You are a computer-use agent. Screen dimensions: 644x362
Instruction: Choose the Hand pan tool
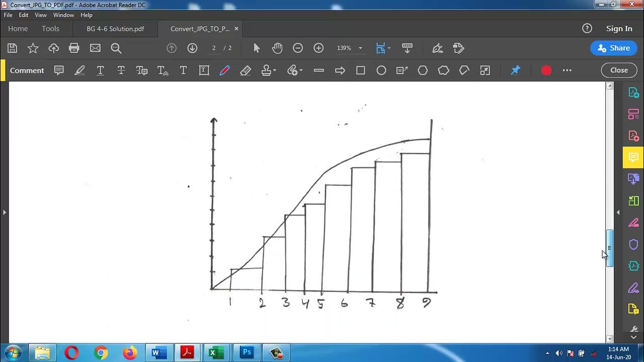(277, 48)
